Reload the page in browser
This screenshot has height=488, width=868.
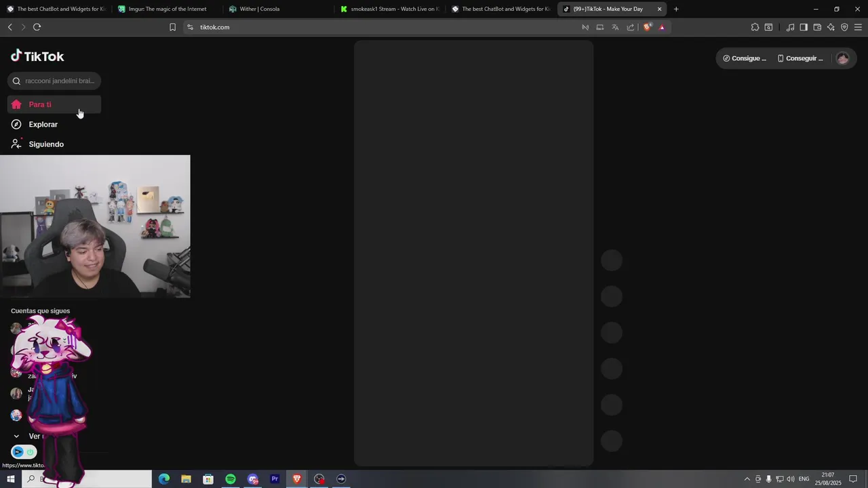(x=37, y=27)
